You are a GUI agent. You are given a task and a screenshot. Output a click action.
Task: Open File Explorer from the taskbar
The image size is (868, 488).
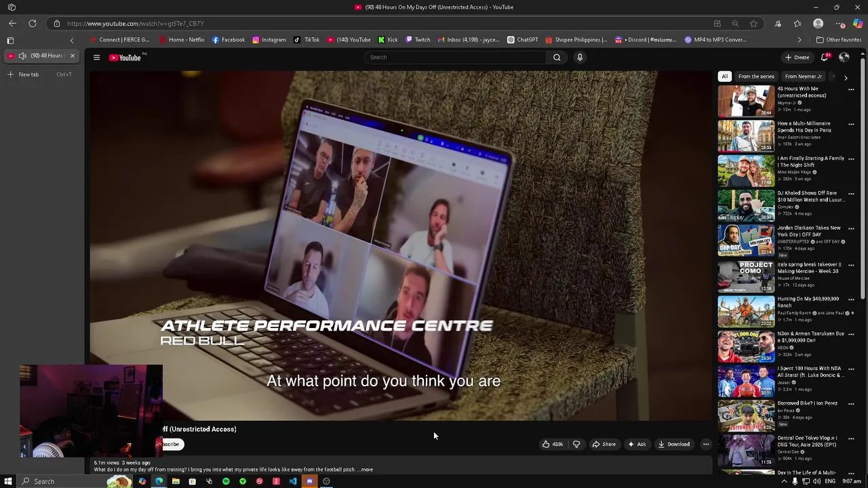(176, 481)
